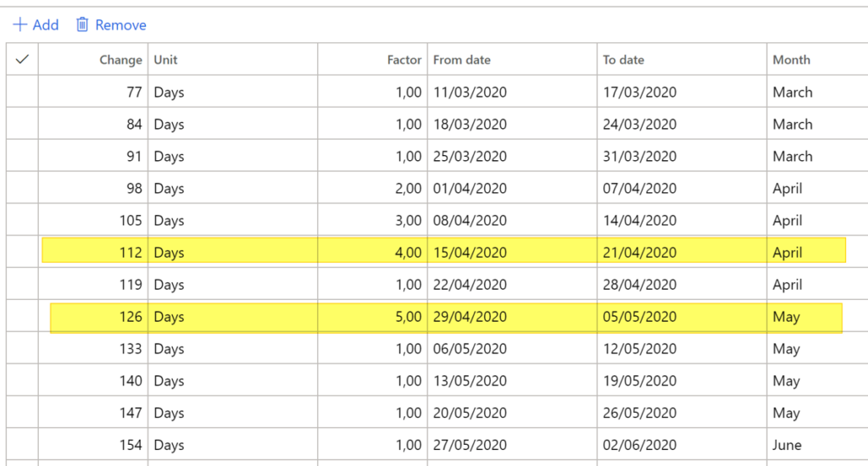Click the From date 18/03/2020 cell

click(512, 124)
